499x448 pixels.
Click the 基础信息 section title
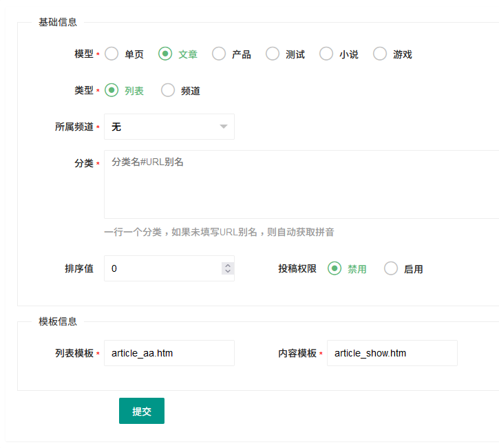coord(58,22)
